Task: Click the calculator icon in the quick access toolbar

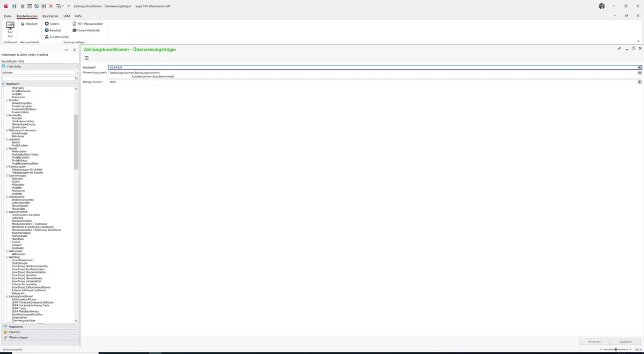Action: pos(22,6)
